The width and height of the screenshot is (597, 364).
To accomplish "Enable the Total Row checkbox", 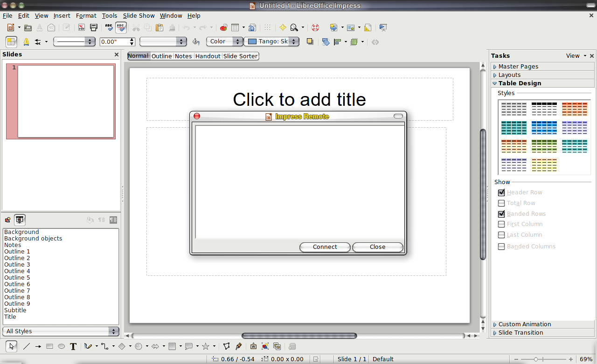I will tap(501, 203).
